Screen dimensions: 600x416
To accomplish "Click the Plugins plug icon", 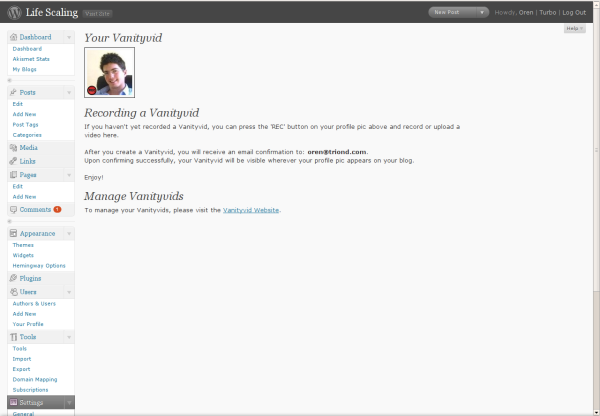I will (13, 278).
